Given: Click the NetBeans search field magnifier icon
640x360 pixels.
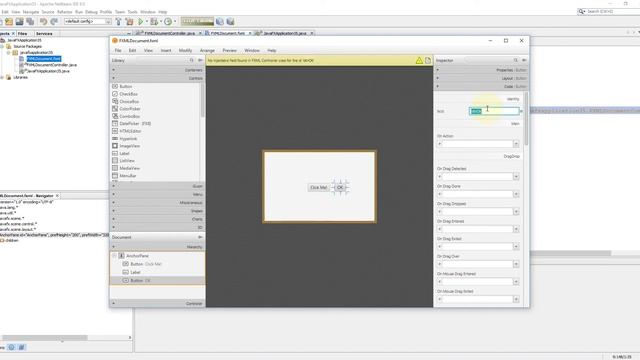Looking at the screenshot, I should pos(581,11).
